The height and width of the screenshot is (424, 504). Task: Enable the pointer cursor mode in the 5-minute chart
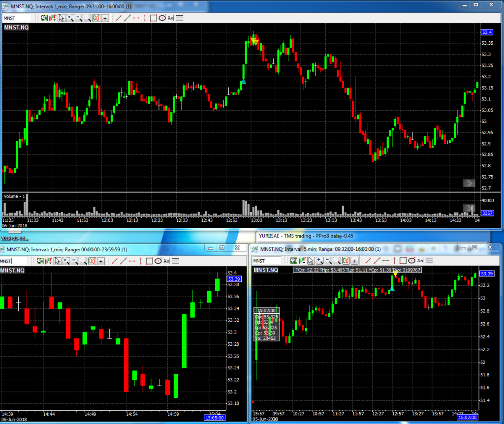(311, 261)
